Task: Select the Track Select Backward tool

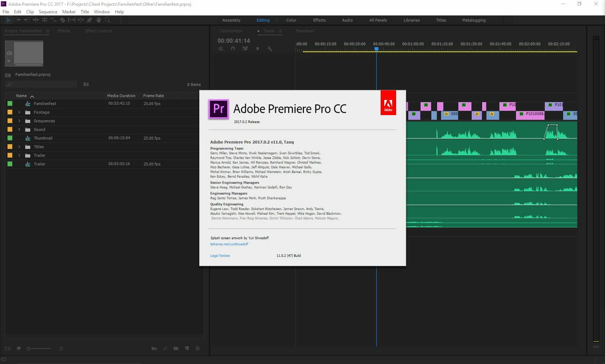Action: tap(27, 20)
